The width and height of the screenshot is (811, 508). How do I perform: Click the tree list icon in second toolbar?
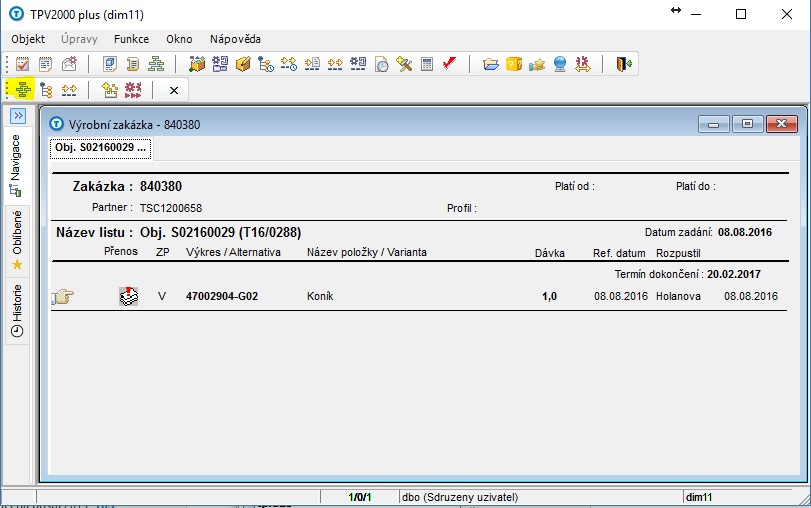[x=46, y=90]
